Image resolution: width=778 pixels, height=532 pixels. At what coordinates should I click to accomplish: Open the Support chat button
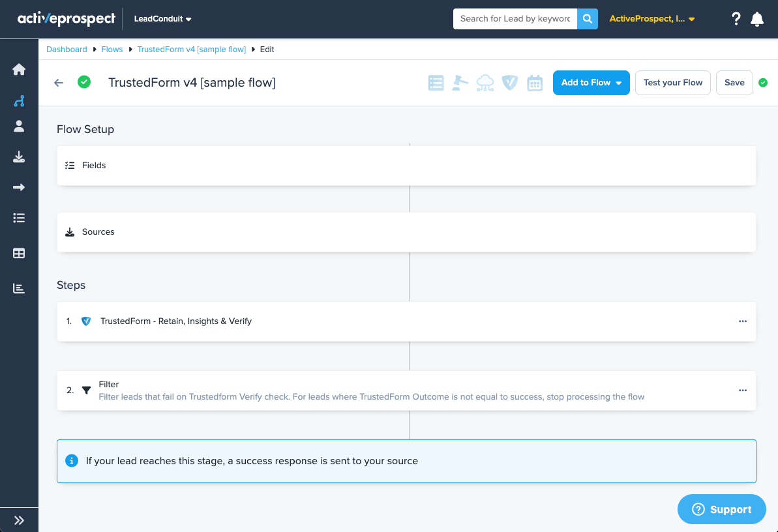[722, 509]
